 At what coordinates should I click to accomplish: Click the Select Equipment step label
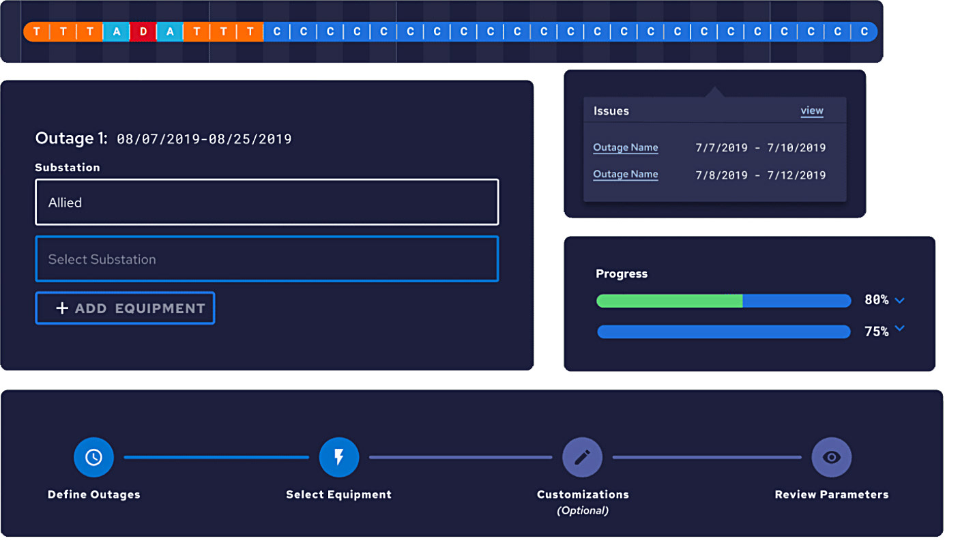339,495
